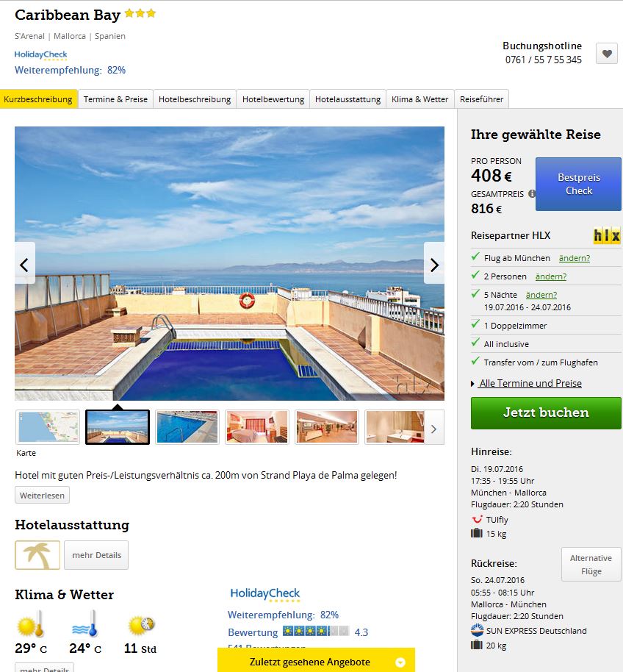This screenshot has width=623, height=672.
Task: Show next hotel photo with right arrow
Action: pos(434,263)
